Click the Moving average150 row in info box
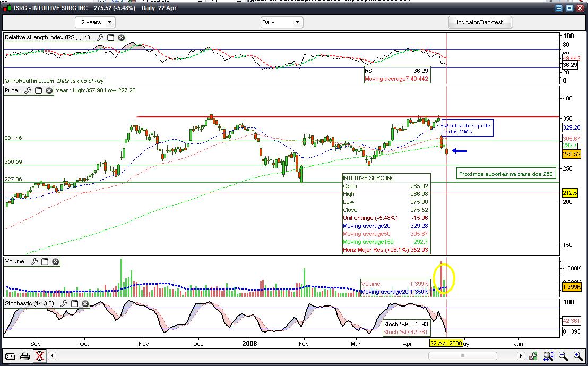The image size is (588, 366). tap(386, 242)
